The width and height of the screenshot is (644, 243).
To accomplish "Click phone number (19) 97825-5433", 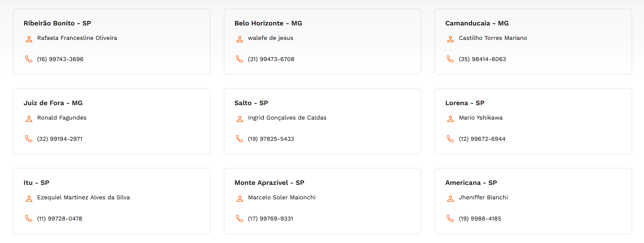I will click(x=271, y=139).
